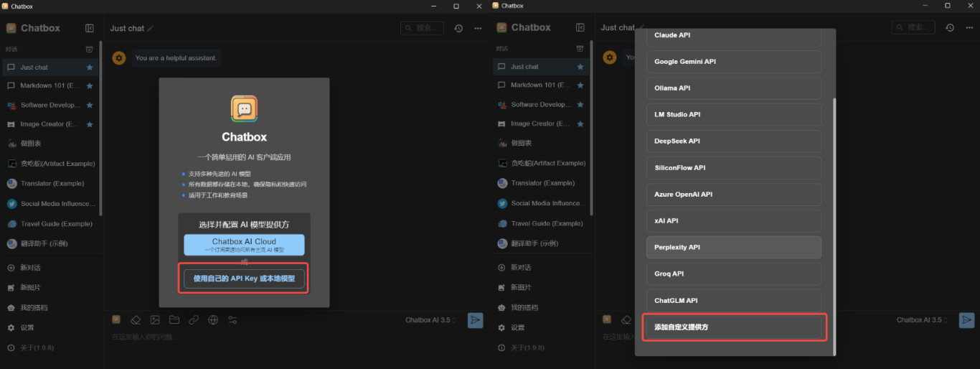Collapse the sidebar in the left Chatbox window
980x369 pixels.
pos(89,28)
